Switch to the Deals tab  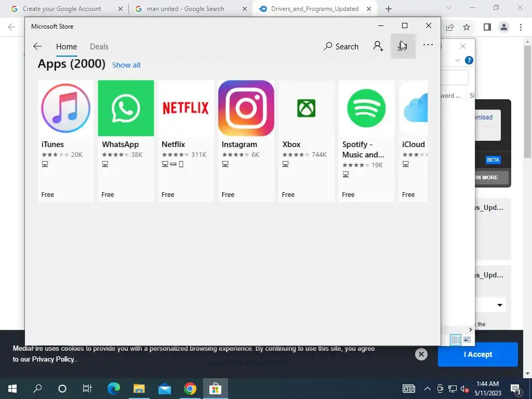point(99,46)
